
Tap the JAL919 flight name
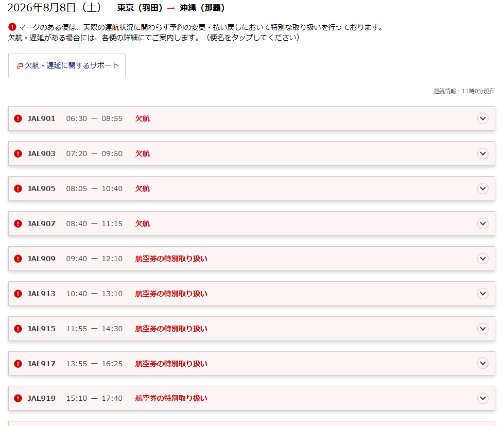(x=41, y=398)
